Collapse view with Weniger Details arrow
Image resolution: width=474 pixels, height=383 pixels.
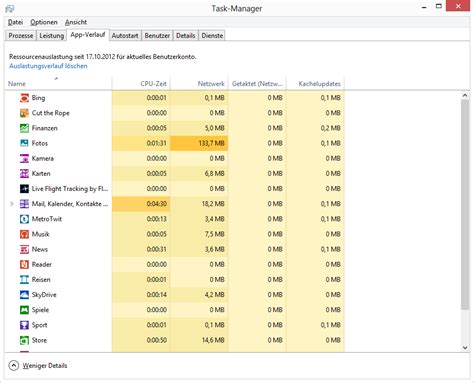tap(14, 366)
